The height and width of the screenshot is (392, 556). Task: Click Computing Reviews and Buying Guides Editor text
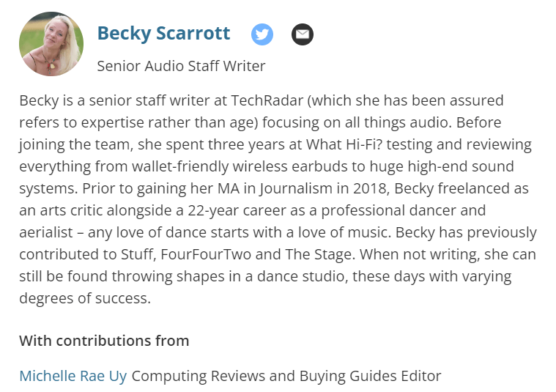[x=286, y=376]
